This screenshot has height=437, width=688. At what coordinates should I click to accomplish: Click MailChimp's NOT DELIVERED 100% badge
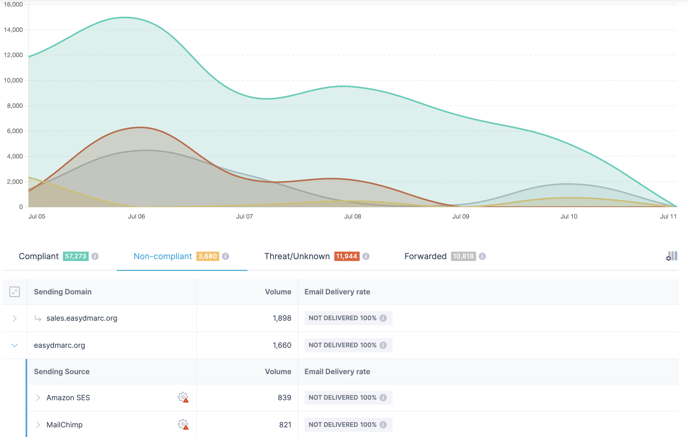coord(341,425)
